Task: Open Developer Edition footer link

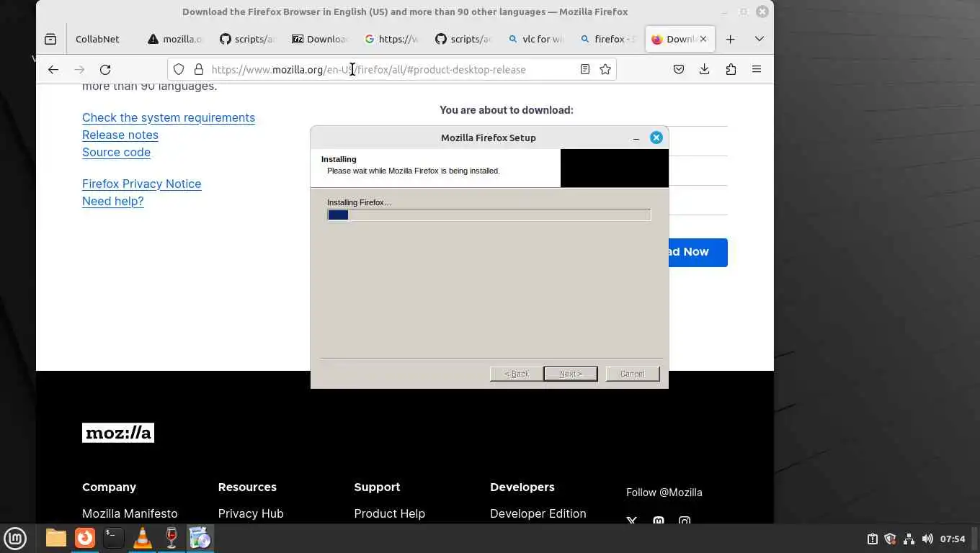Action: point(538,513)
